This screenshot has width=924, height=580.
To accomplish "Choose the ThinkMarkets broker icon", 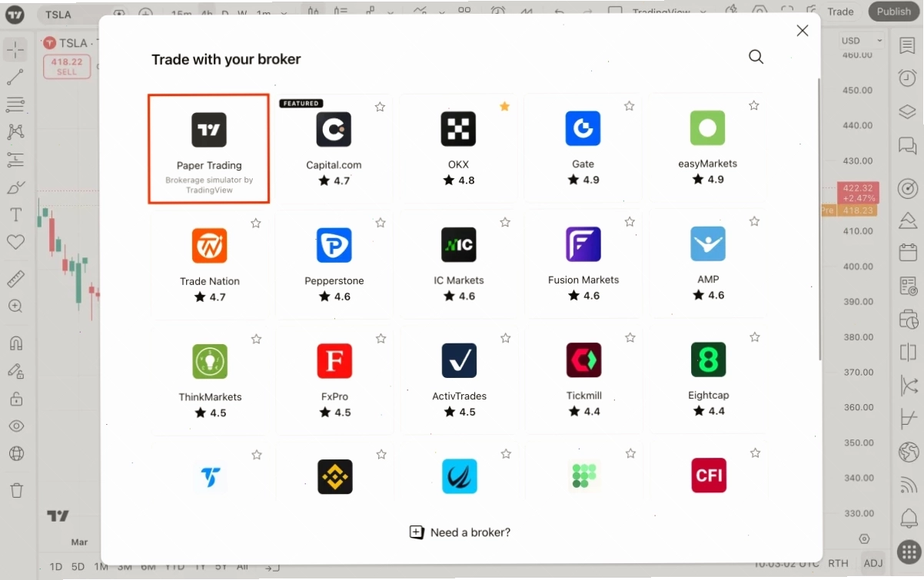I will pos(210,362).
